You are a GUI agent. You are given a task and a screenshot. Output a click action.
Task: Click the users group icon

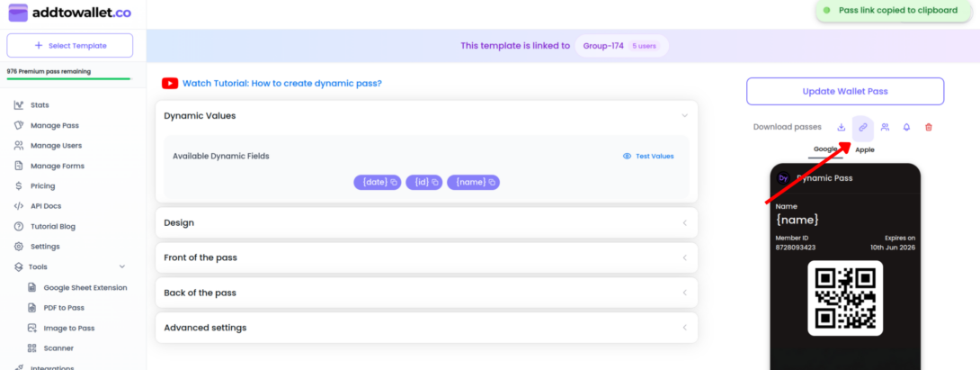point(885,127)
